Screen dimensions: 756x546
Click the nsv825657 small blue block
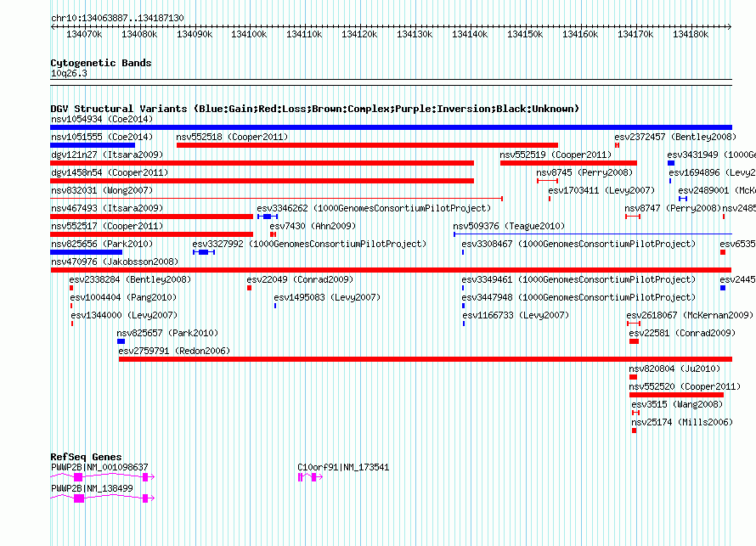121,341
